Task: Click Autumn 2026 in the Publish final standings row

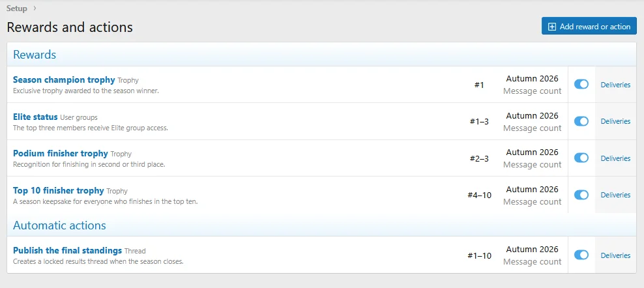Action: coord(532,250)
